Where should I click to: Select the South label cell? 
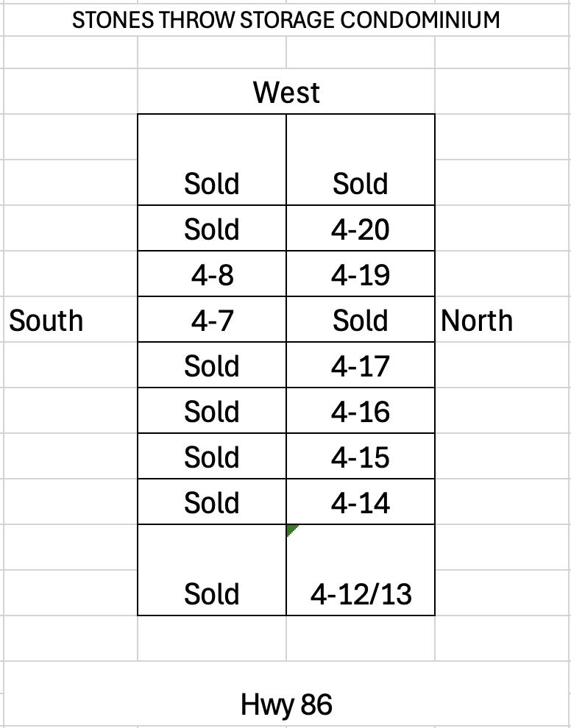(46, 321)
